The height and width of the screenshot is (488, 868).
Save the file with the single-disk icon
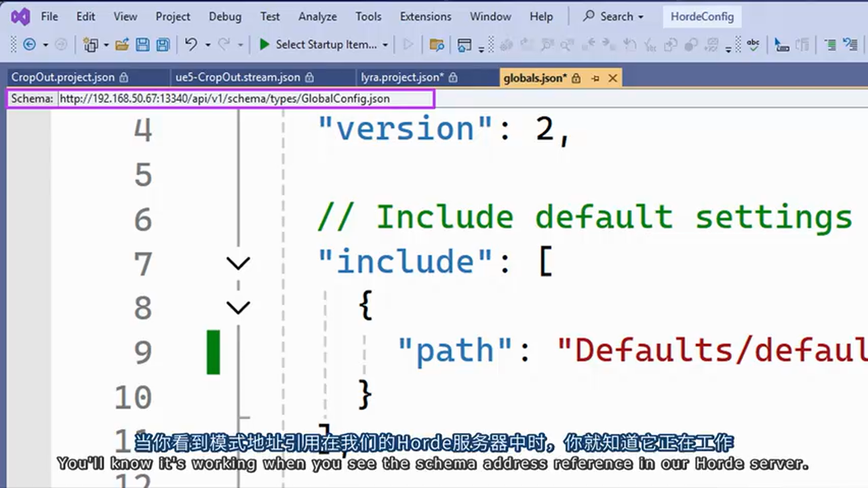pos(142,45)
